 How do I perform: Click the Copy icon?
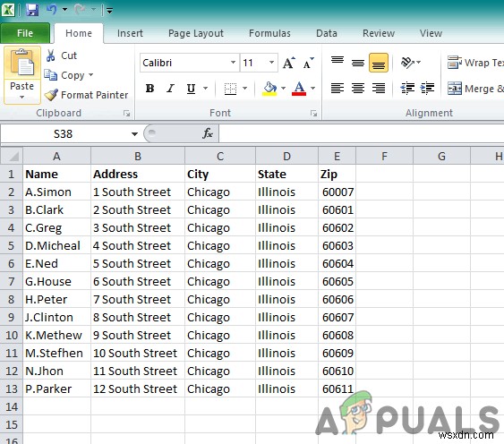point(50,75)
